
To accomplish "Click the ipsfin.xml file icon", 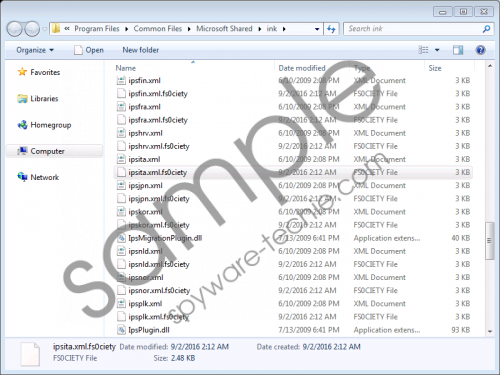I will pyautogui.click(x=121, y=80).
